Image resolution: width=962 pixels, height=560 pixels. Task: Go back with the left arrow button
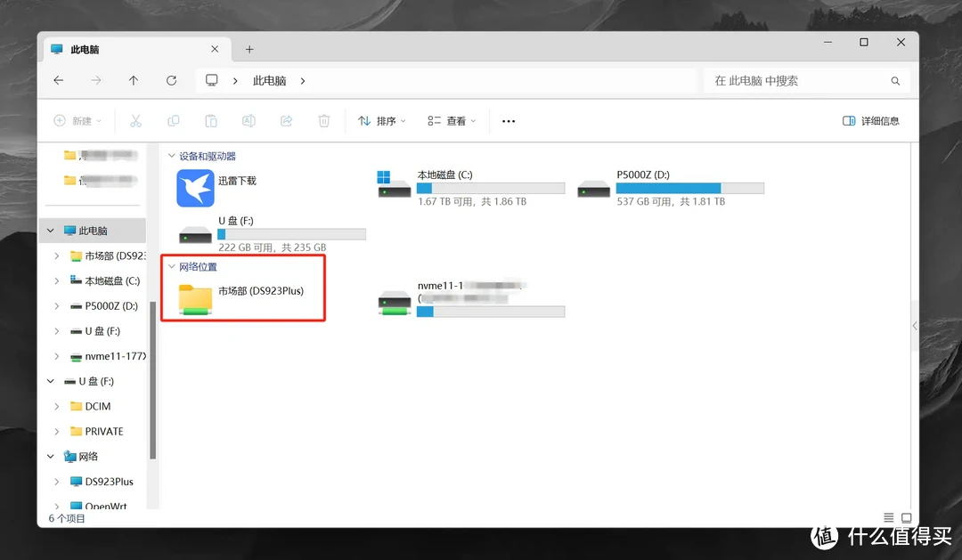click(59, 80)
